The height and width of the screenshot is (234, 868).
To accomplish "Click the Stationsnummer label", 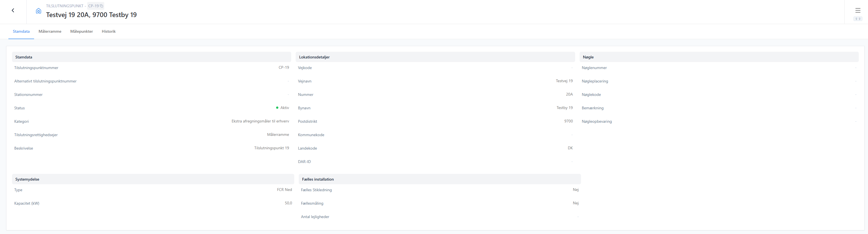I will tap(28, 95).
